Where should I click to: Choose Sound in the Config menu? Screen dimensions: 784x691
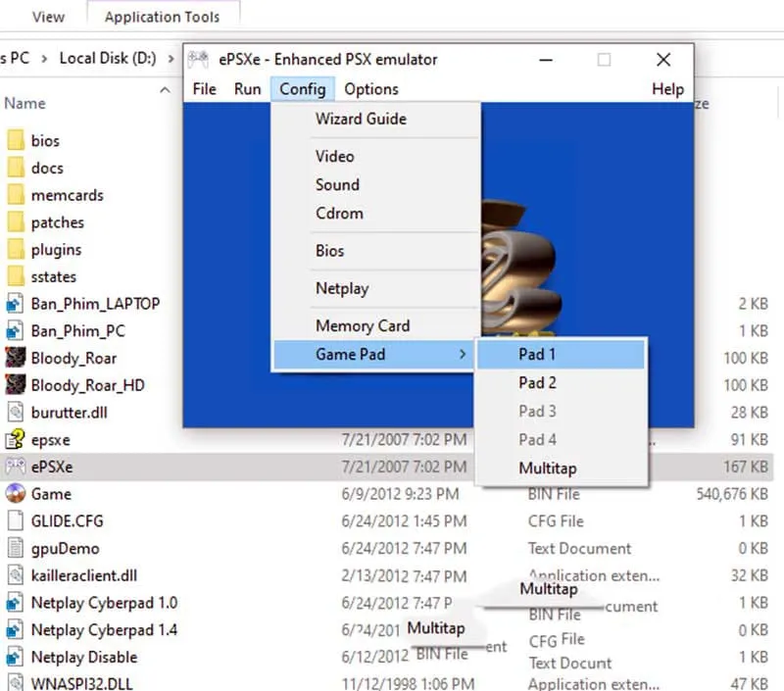point(376,185)
